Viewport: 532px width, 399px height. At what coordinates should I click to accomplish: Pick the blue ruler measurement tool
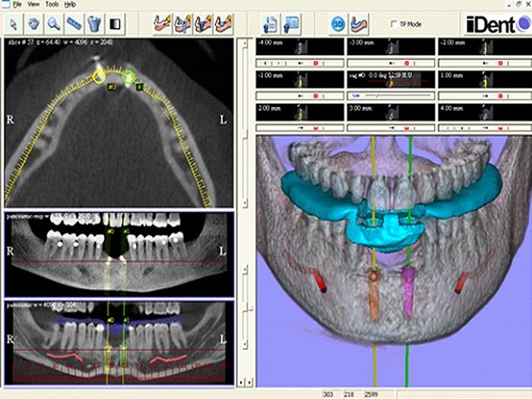74,24
